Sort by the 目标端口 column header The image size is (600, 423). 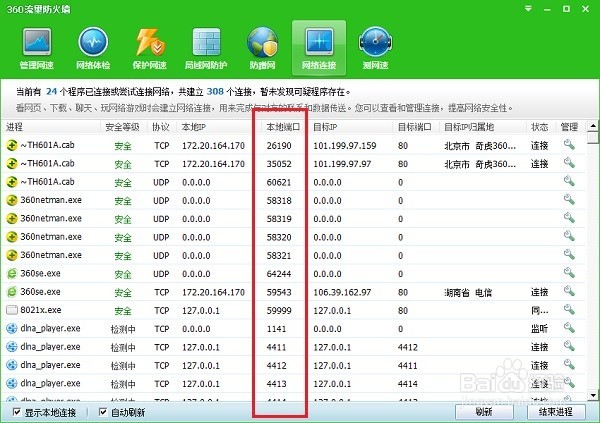click(415, 127)
